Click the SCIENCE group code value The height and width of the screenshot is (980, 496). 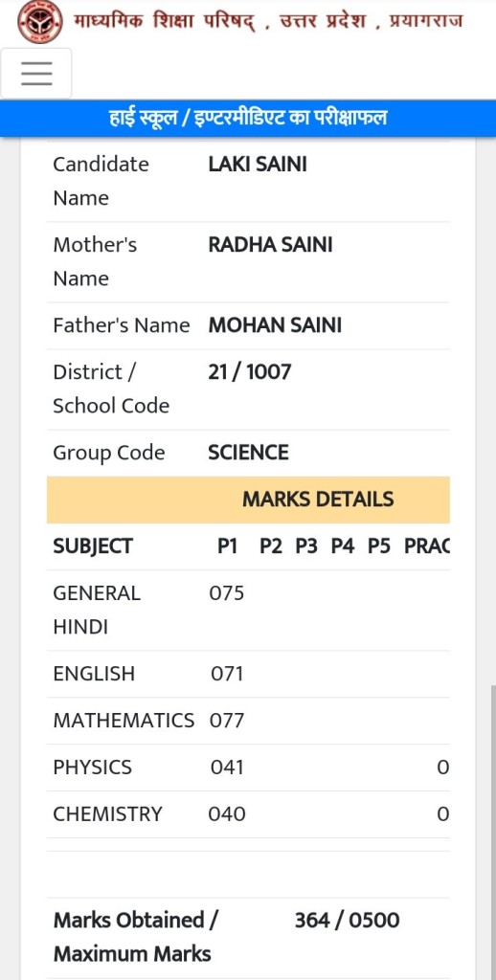pos(248,453)
